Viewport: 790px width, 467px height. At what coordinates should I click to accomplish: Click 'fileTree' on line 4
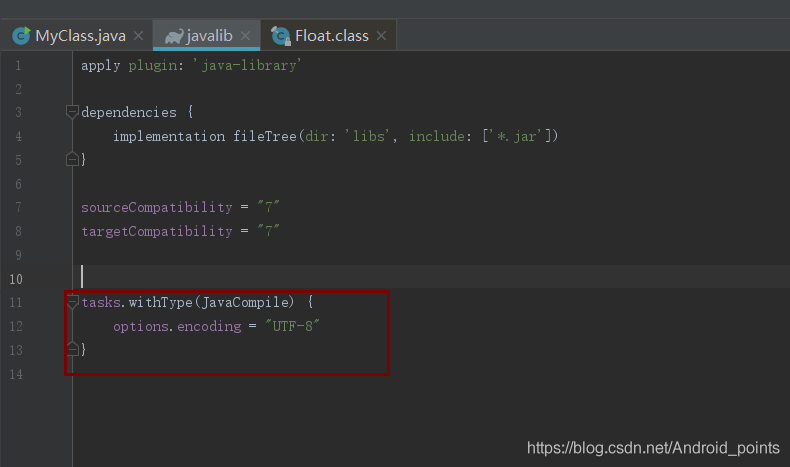pyautogui.click(x=265, y=136)
